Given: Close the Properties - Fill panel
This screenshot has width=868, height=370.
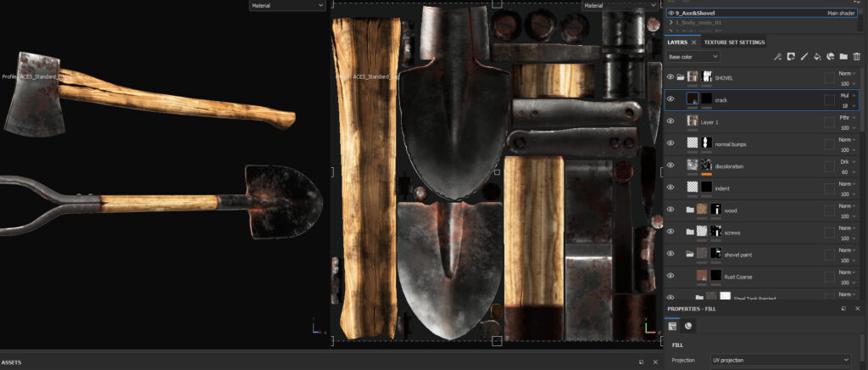Looking at the screenshot, I should point(858,309).
